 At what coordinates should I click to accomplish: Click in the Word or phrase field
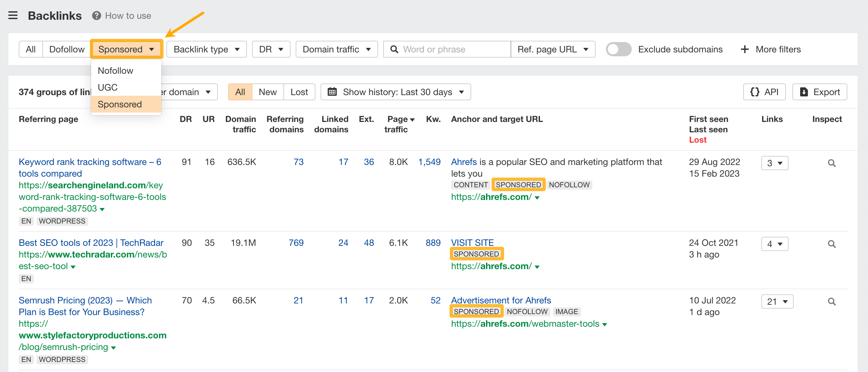pyautogui.click(x=447, y=49)
